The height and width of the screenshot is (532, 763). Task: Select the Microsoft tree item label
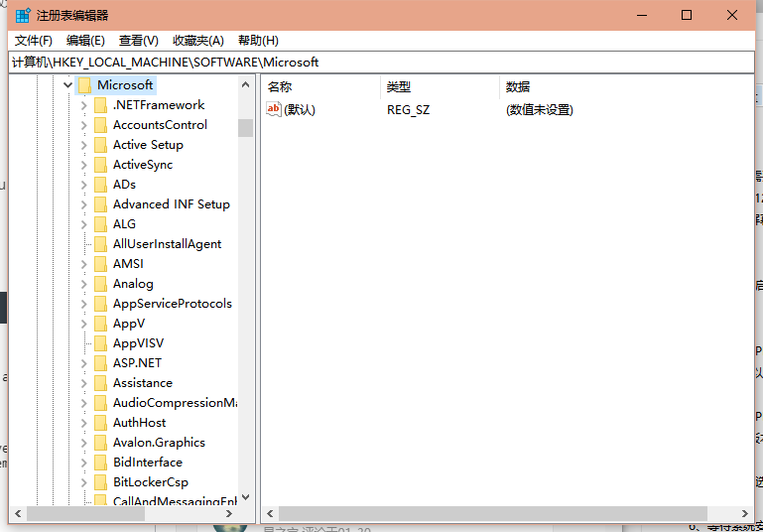tap(125, 85)
